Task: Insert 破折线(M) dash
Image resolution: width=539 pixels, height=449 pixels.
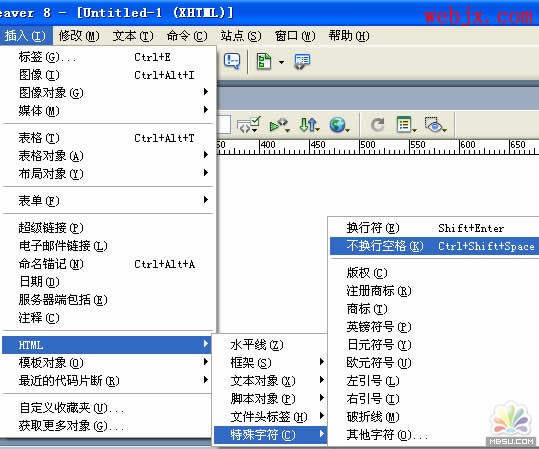Action: click(x=434, y=417)
